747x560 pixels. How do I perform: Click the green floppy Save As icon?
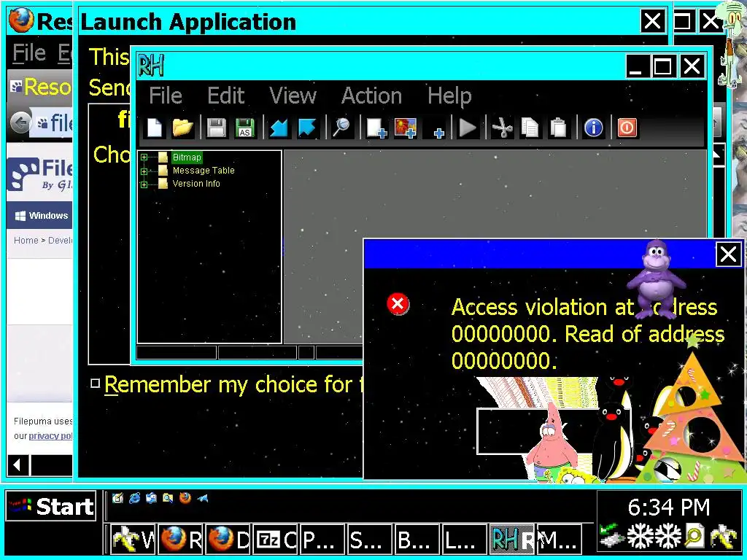pos(245,128)
